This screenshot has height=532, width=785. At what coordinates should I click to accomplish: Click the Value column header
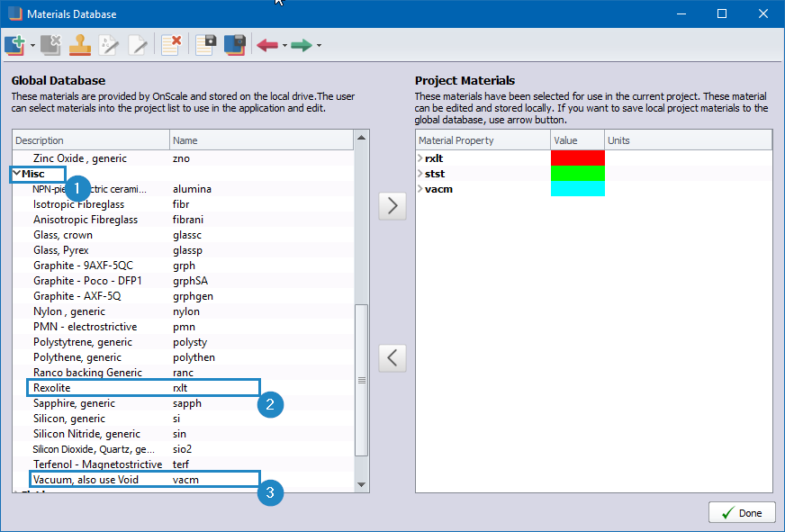pyautogui.click(x=578, y=140)
